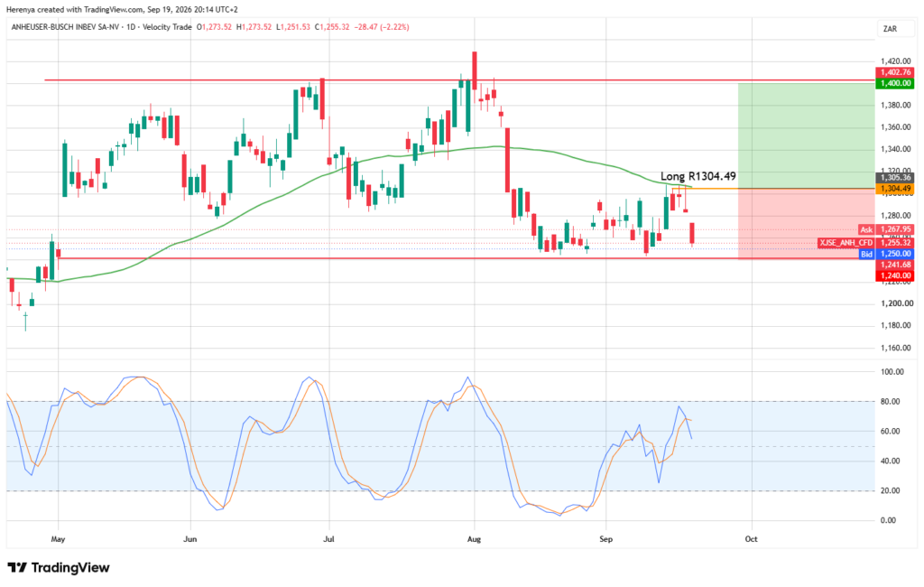Click the red 1,402.76 resistance price tag
This screenshot has width=924, height=587.
point(895,72)
